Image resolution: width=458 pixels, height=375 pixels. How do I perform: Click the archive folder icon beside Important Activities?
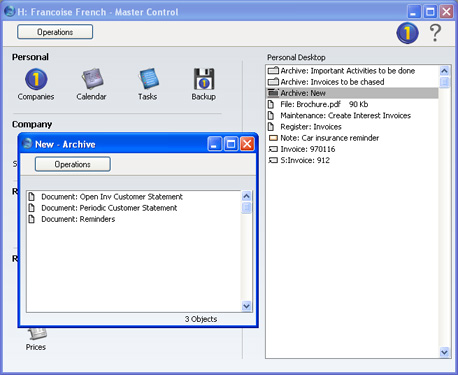point(273,71)
